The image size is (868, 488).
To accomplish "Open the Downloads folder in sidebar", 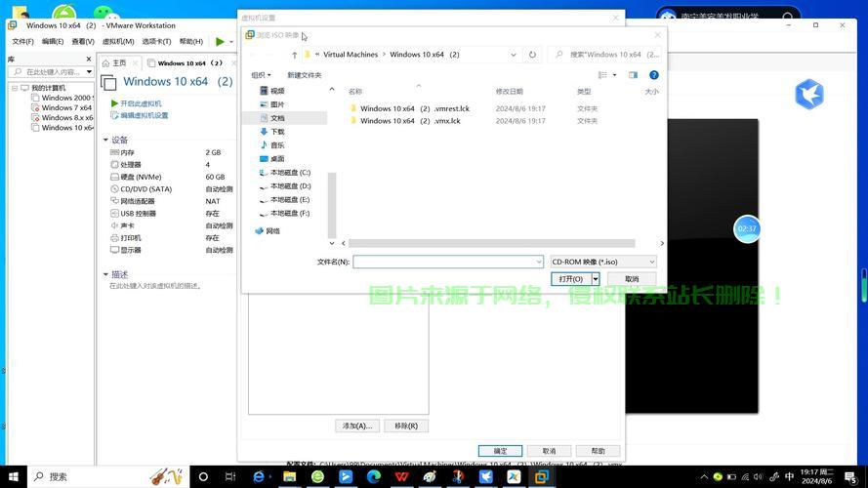I will tap(277, 132).
